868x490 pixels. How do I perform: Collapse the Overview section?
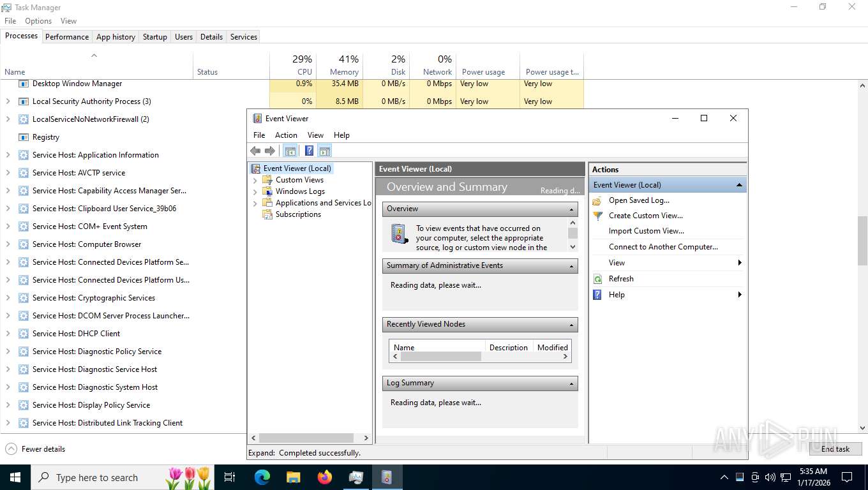coord(571,209)
